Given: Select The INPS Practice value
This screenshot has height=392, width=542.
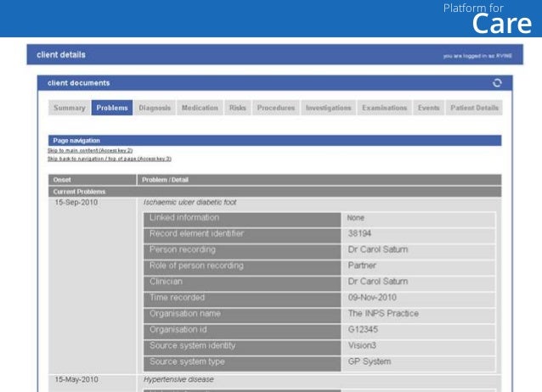Looking at the screenshot, I should coord(383,314).
